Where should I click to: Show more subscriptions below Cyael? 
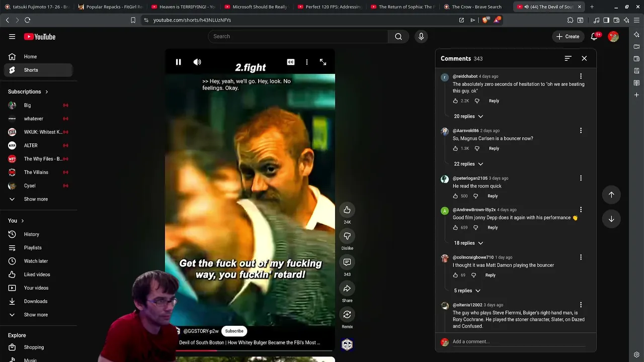click(x=38, y=199)
